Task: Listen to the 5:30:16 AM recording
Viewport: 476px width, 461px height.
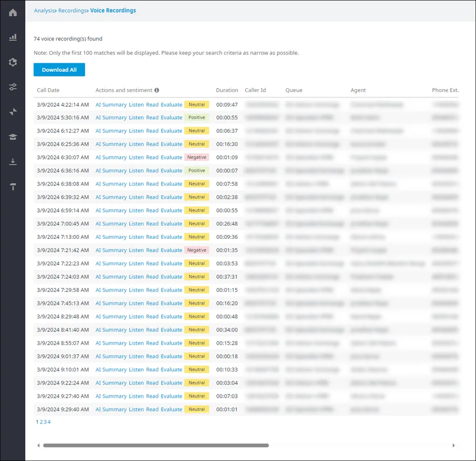Action: [136, 117]
